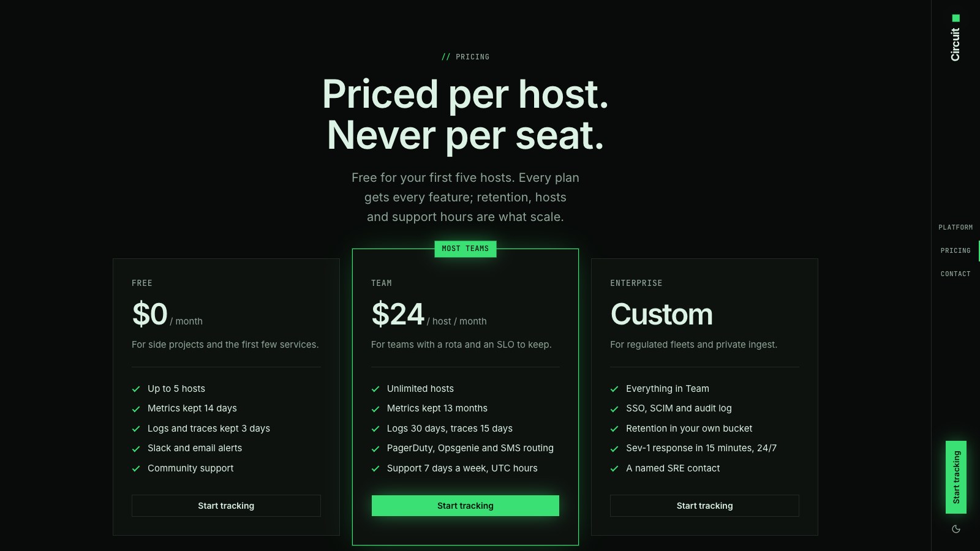Select Pricing in the side navigation
The image size is (980, 551).
click(956, 250)
